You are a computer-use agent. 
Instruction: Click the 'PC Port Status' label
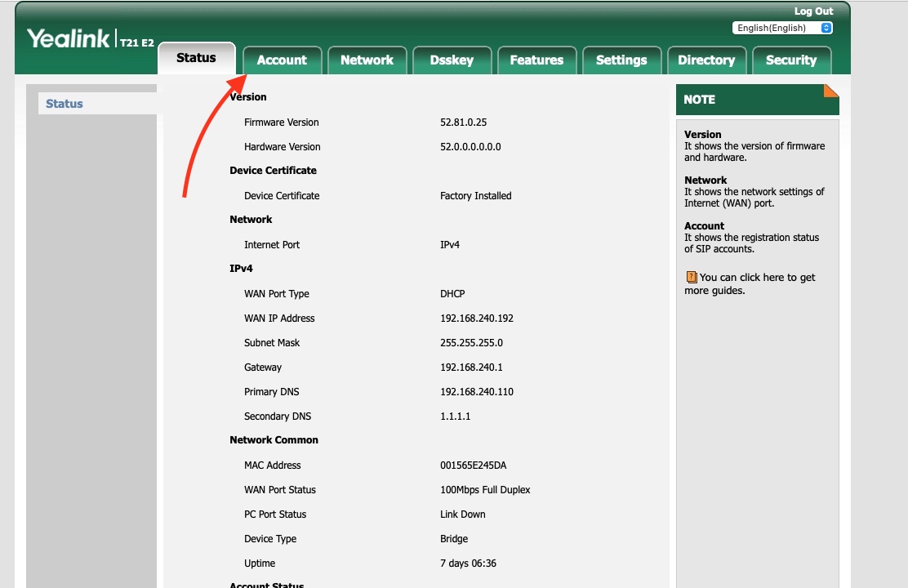[x=275, y=514]
